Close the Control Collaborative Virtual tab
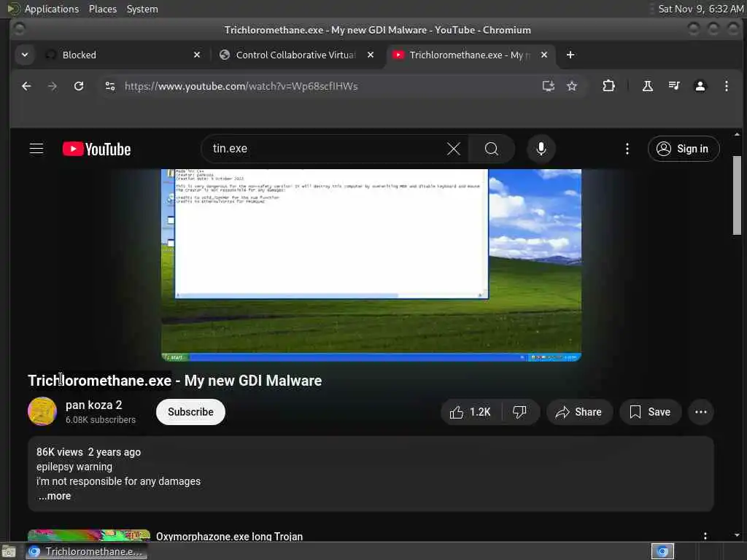 tap(370, 55)
